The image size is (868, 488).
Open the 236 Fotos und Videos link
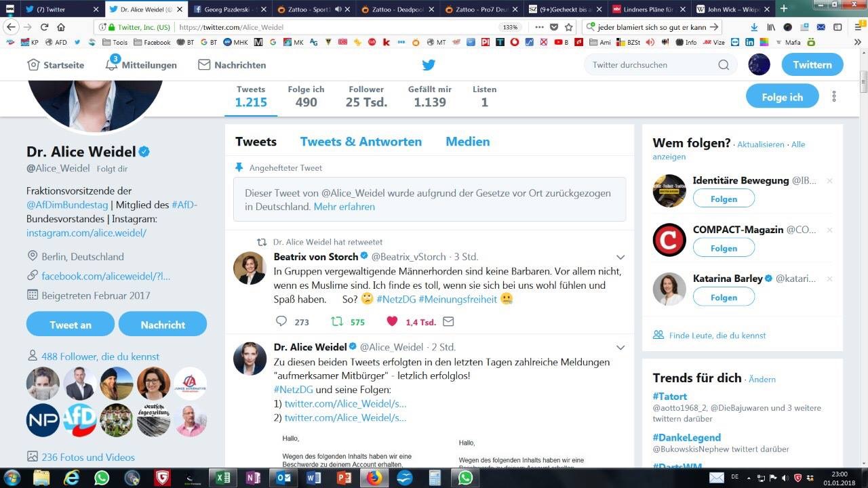(x=88, y=457)
